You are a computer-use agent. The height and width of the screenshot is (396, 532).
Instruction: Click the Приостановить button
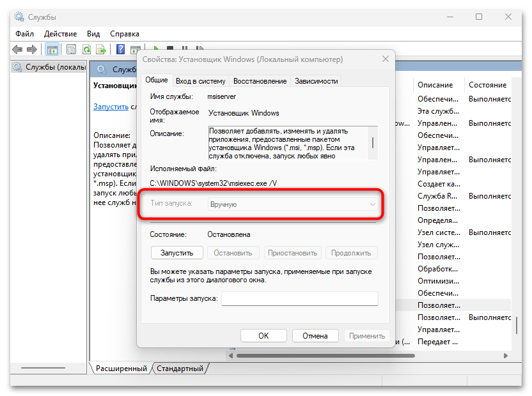click(x=292, y=253)
